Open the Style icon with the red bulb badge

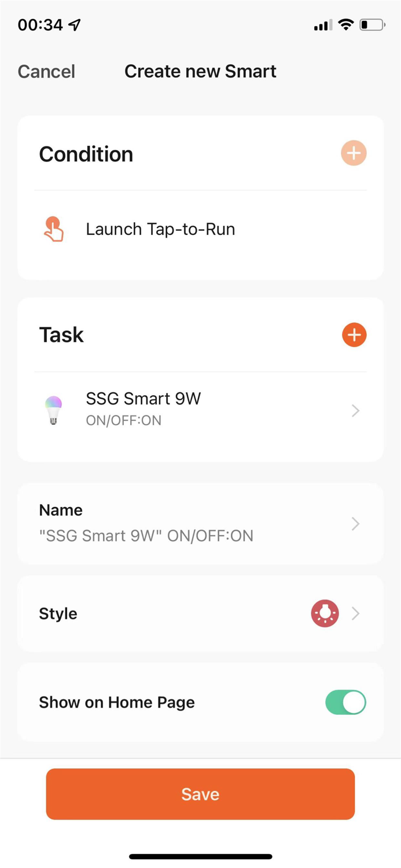325,613
